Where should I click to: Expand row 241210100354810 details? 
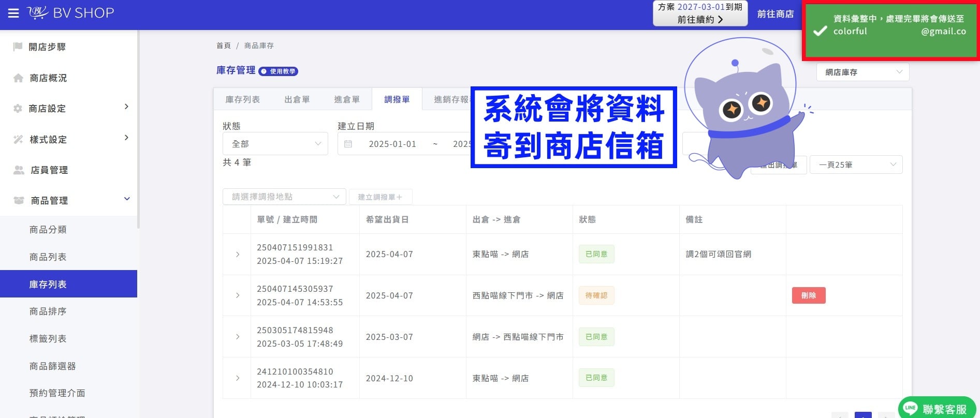click(x=238, y=378)
